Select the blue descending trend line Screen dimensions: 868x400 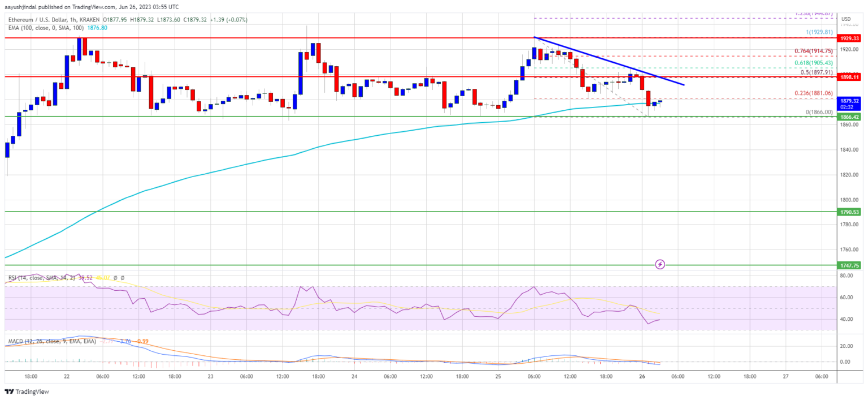[610, 62]
